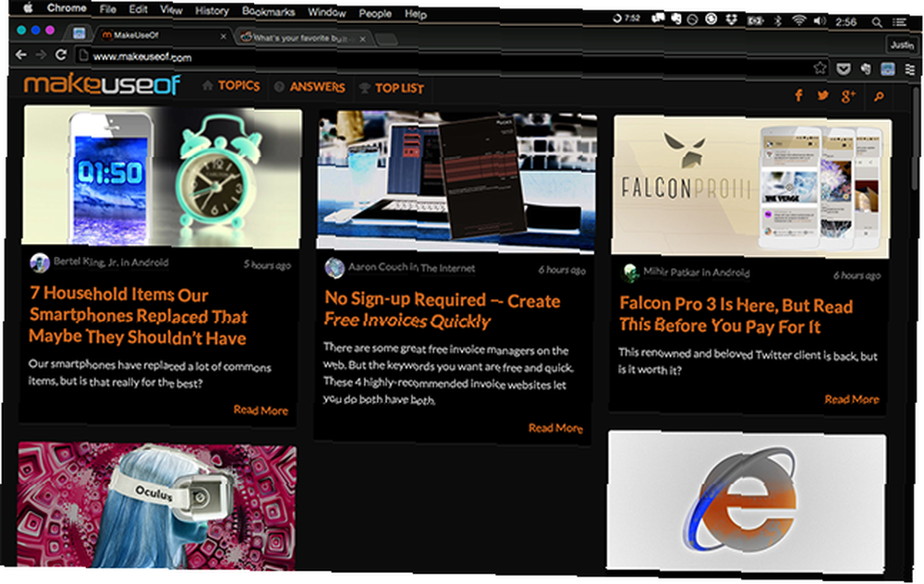Open the smartphone and alarm clock thumbnail
Screen dimensions: 924x584
pyautogui.click(x=161, y=176)
